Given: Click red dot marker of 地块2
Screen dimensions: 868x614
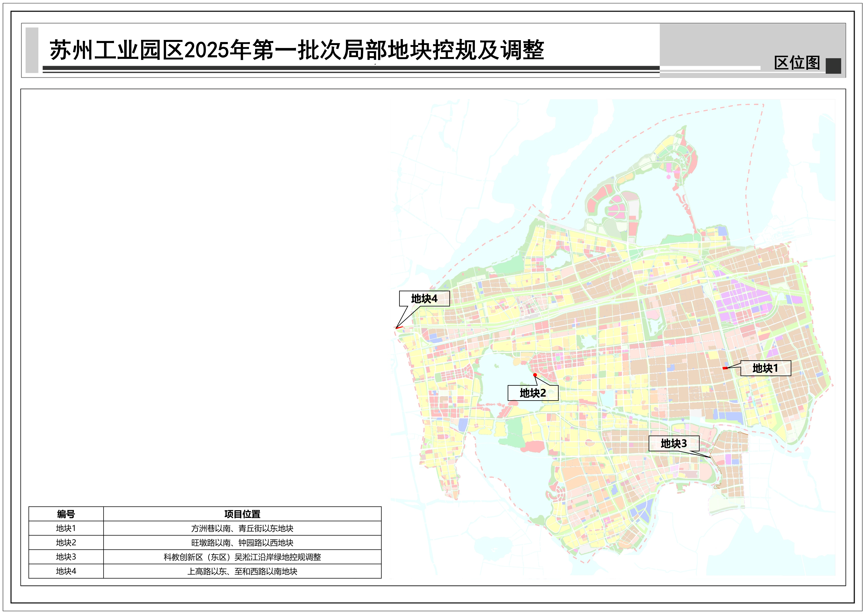Looking at the screenshot, I should coord(535,375).
